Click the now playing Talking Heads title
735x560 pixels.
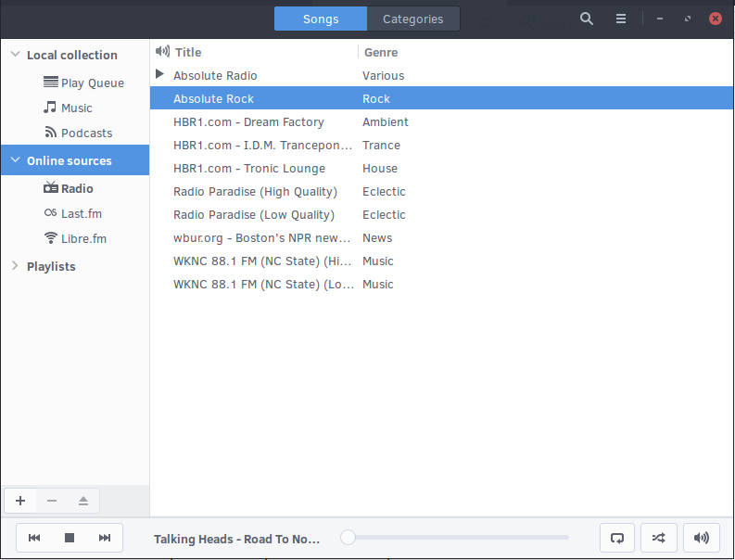click(236, 539)
